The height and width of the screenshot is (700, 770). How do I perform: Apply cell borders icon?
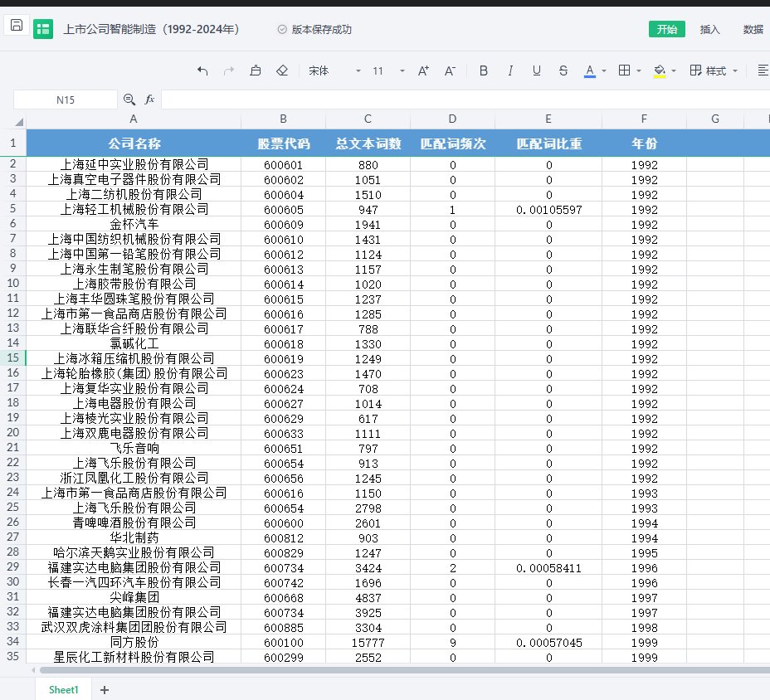[x=624, y=70]
